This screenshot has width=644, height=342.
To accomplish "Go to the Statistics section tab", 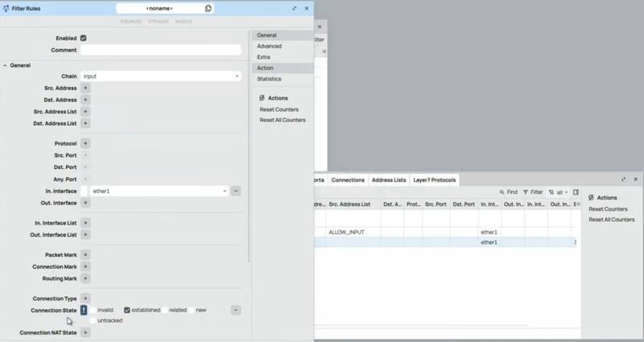I will point(283,79).
